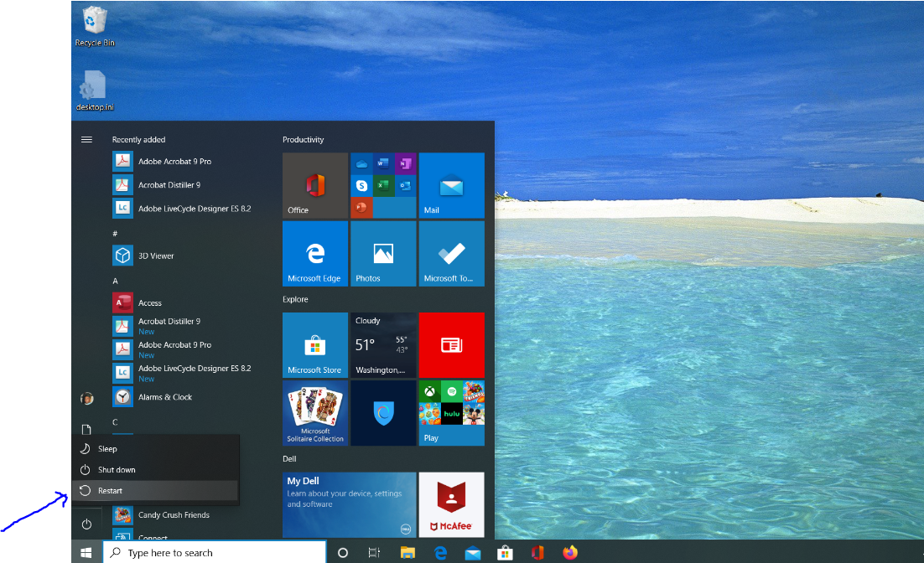Open Candy Crush Friends from app list
This screenshot has width=924, height=563.
point(183,514)
